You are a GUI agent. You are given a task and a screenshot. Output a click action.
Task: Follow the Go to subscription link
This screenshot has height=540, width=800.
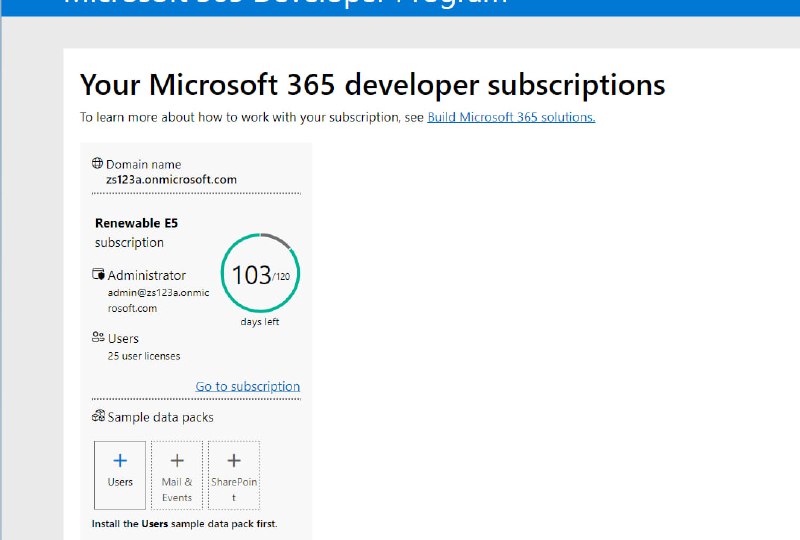pyautogui.click(x=247, y=386)
